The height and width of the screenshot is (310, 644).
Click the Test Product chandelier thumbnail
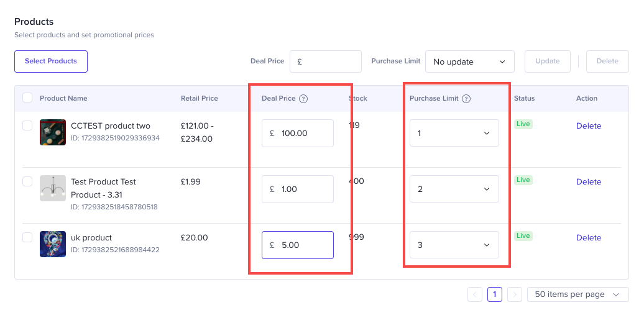[53, 188]
